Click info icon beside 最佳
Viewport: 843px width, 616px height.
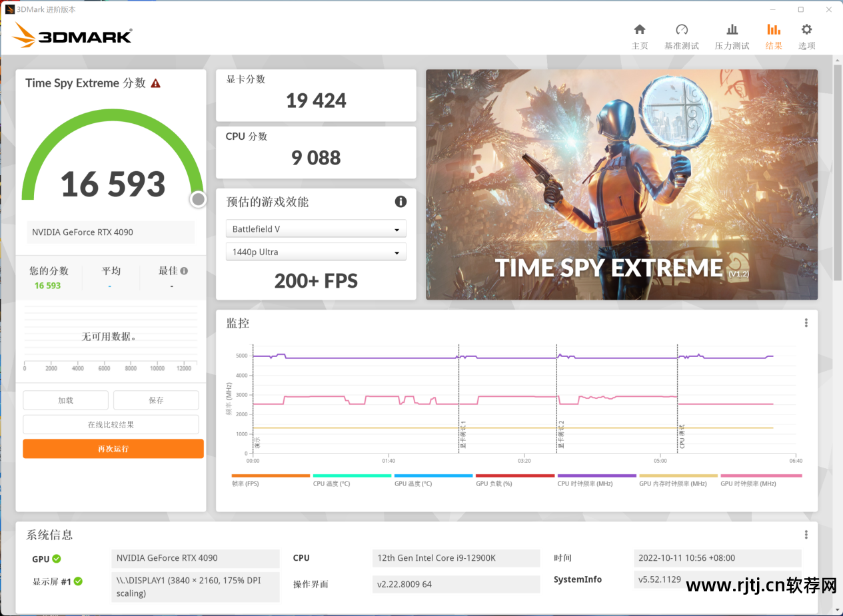point(184,271)
